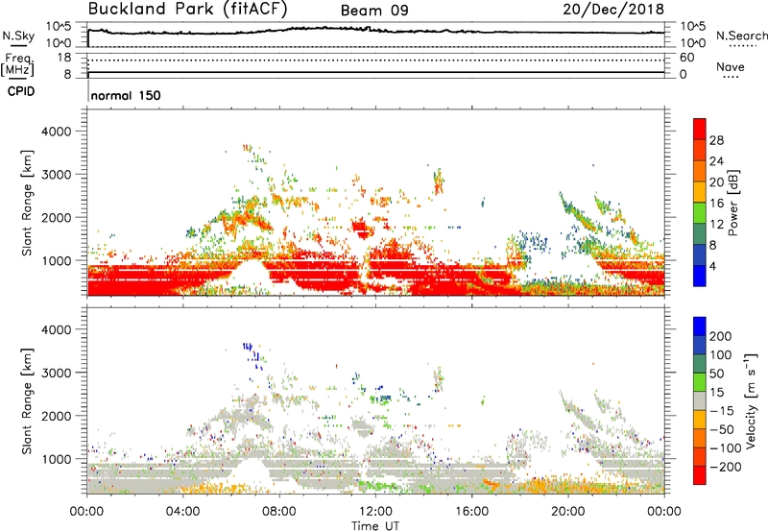Pick the bottom blue Power colorbar segment
Image resolution: width=768 pixels, height=532 pixels.
pyautogui.click(x=700, y=276)
